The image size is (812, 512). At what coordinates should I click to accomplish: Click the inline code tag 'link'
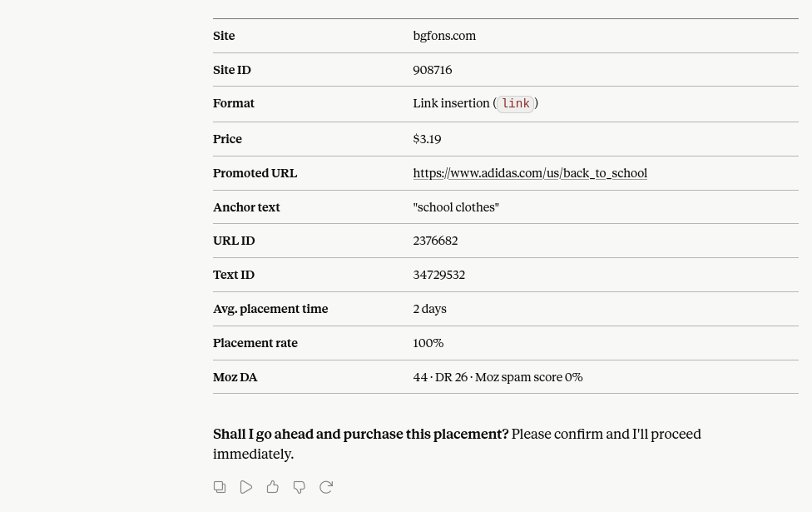coord(516,103)
